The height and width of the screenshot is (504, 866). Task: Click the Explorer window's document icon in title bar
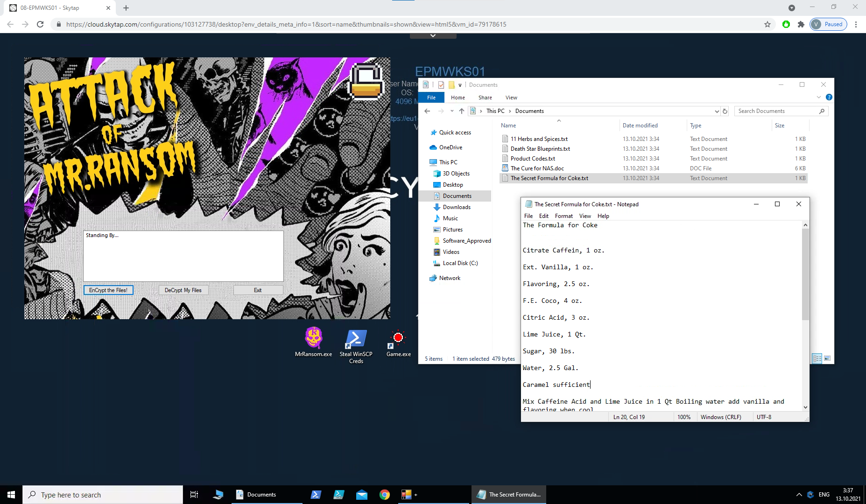(x=426, y=84)
